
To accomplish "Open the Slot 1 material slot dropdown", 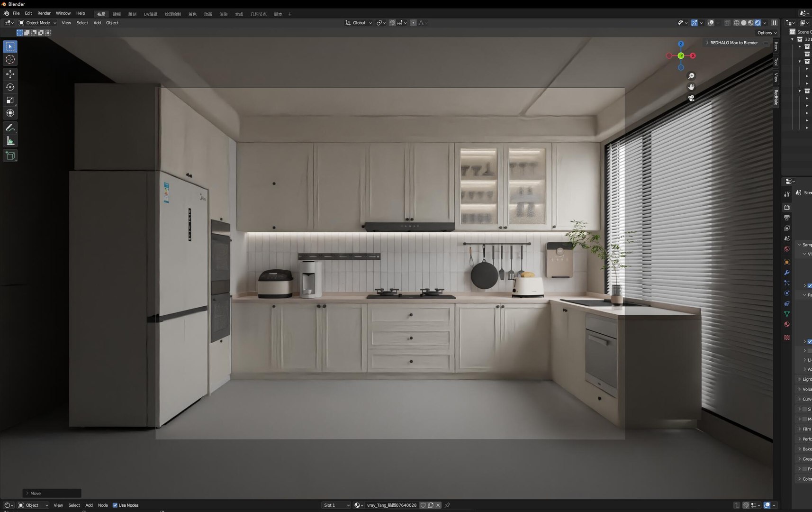I will (336, 505).
